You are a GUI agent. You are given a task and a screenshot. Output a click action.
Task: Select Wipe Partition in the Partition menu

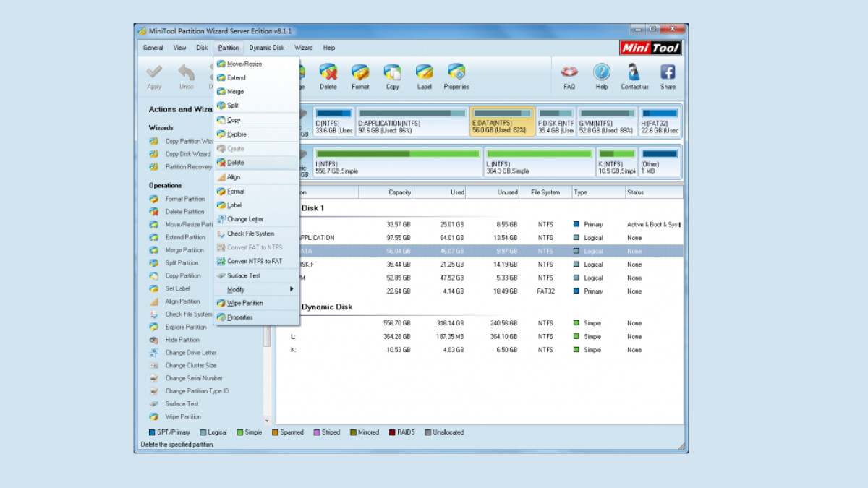(257, 303)
